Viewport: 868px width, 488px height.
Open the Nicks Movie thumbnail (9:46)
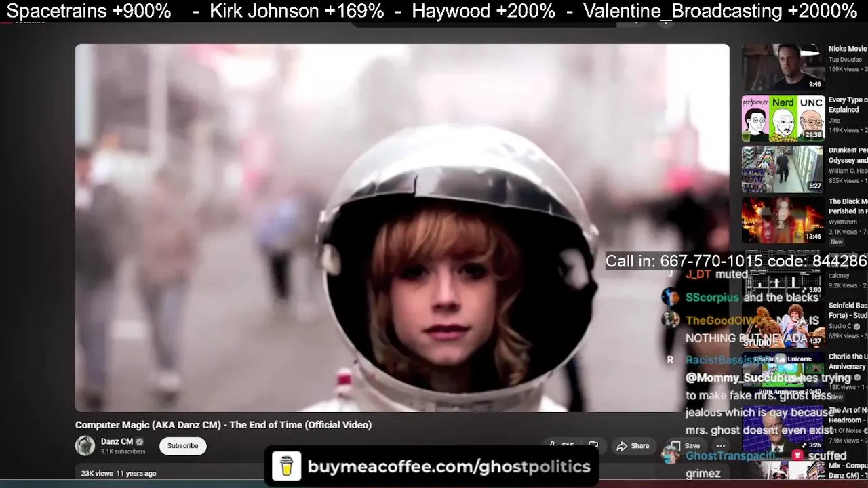(783, 67)
